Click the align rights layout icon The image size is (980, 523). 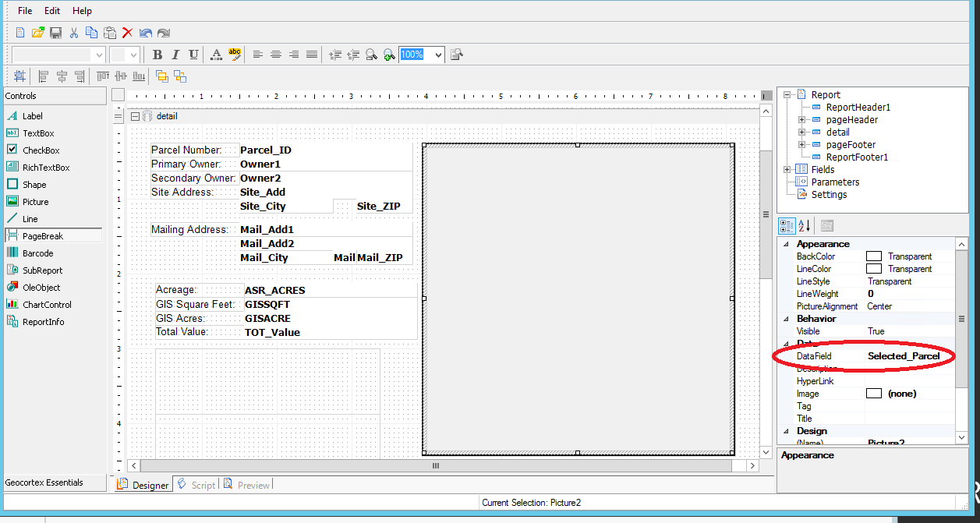tap(80, 76)
